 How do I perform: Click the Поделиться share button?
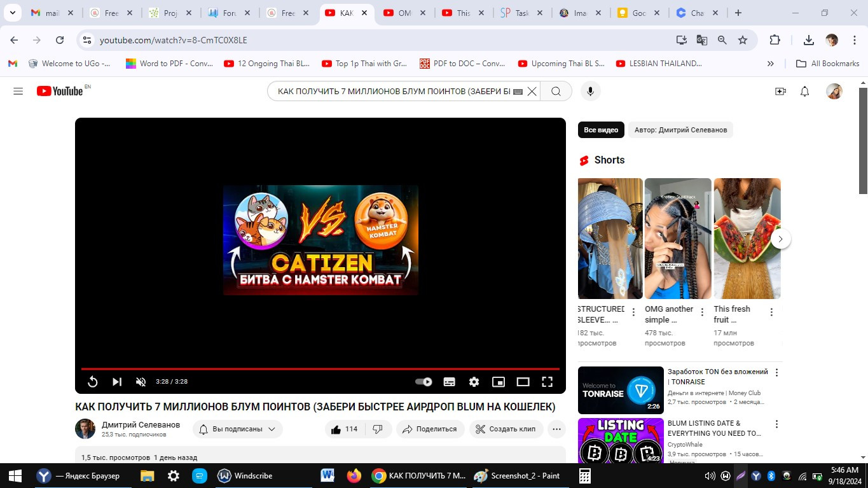[x=431, y=429]
